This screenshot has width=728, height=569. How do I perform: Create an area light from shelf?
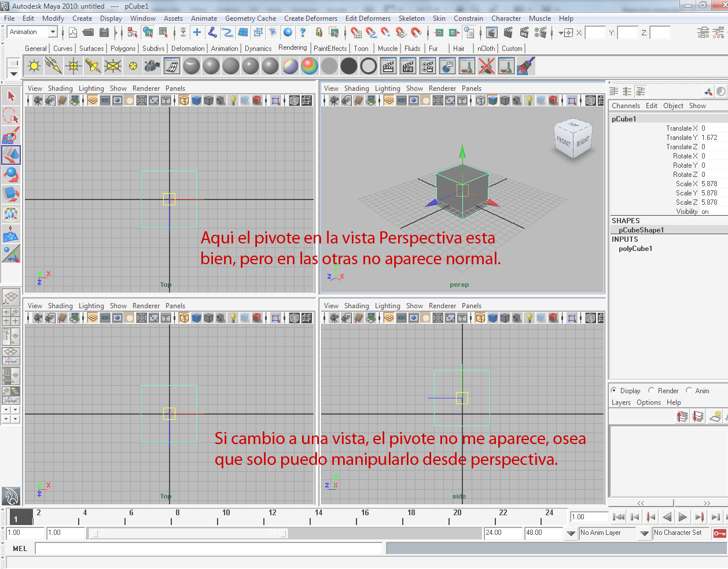(113, 66)
